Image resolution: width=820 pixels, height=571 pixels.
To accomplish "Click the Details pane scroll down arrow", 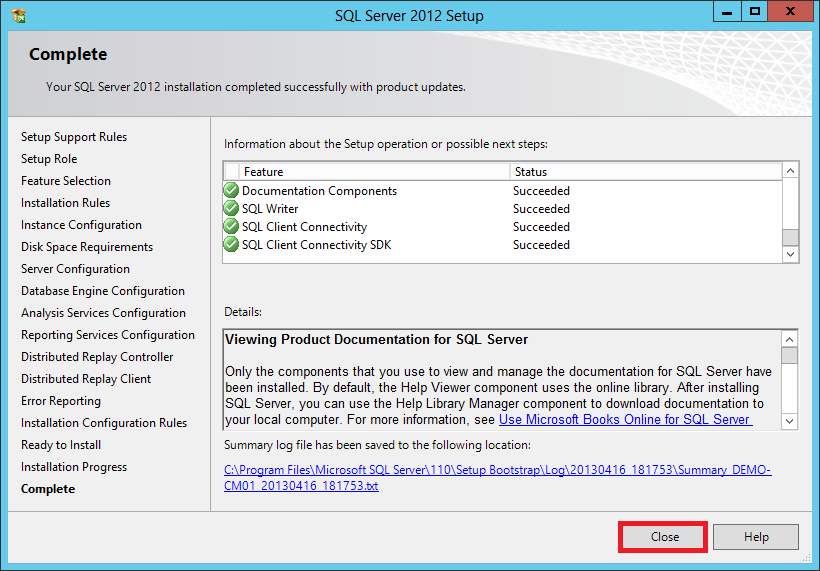I will [x=790, y=421].
